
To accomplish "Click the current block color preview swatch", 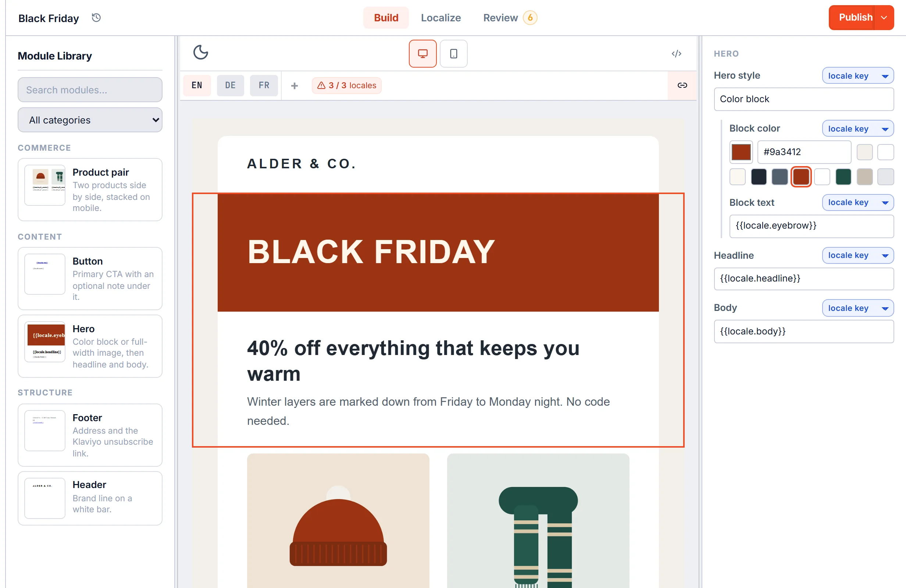I will click(741, 152).
